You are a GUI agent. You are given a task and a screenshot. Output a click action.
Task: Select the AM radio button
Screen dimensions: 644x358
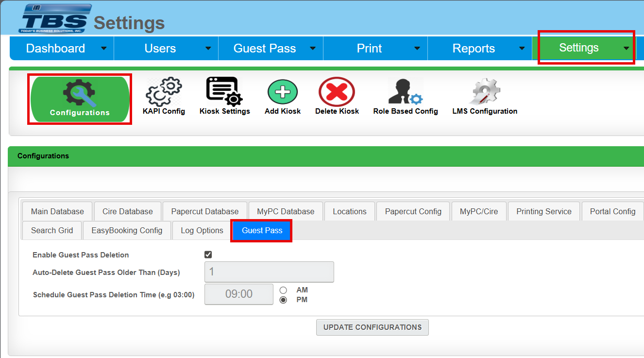[x=283, y=290]
